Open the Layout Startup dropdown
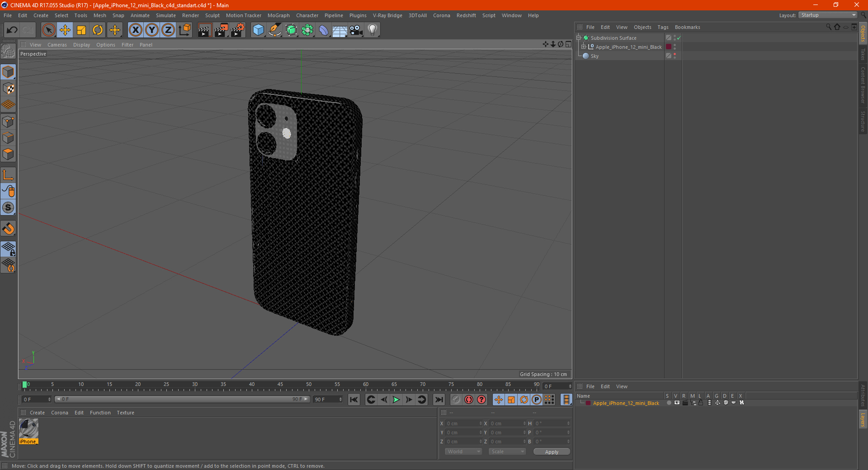The height and width of the screenshot is (470, 868). (x=828, y=15)
